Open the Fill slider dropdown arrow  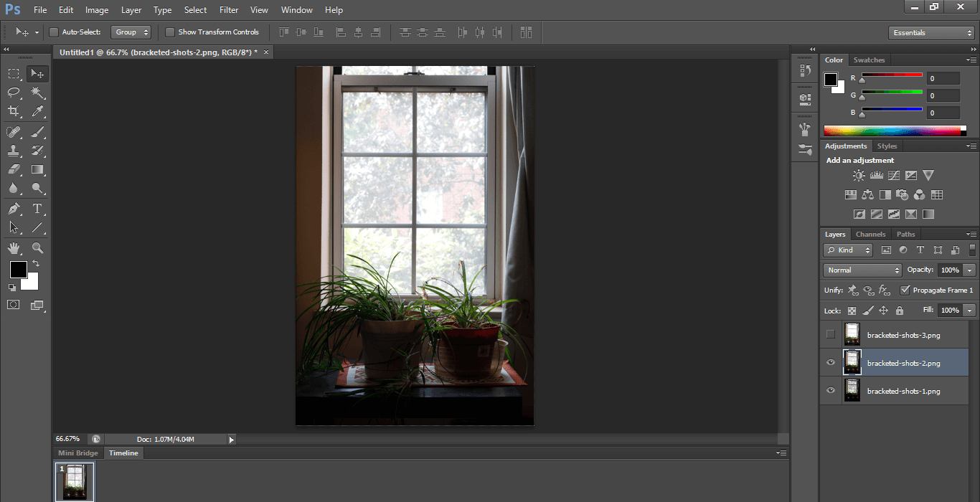click(970, 311)
